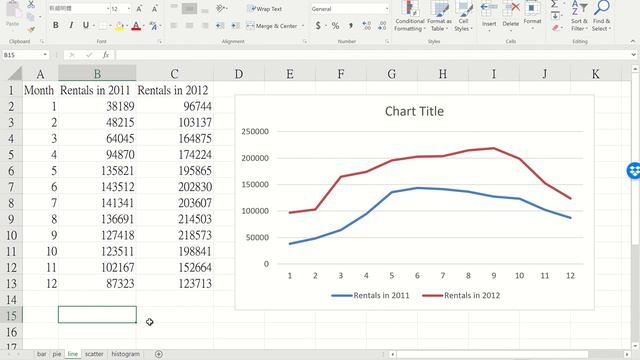Click the Chart Title text

tap(414, 111)
